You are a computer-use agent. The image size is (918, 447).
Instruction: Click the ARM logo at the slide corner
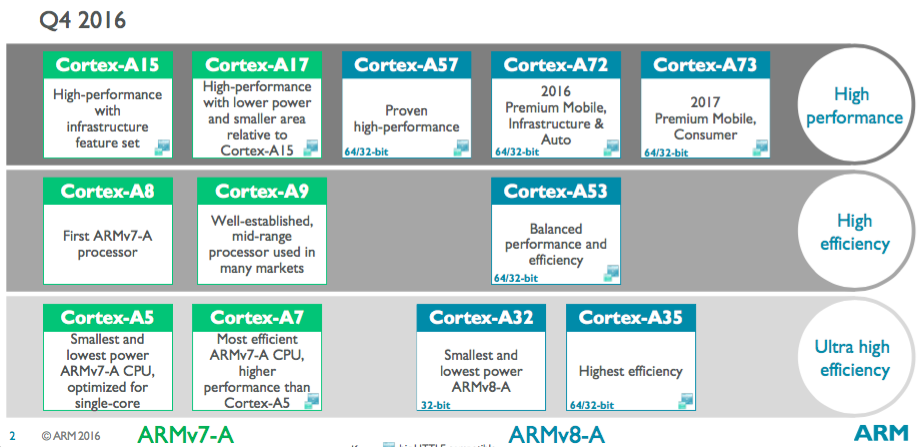(881, 433)
